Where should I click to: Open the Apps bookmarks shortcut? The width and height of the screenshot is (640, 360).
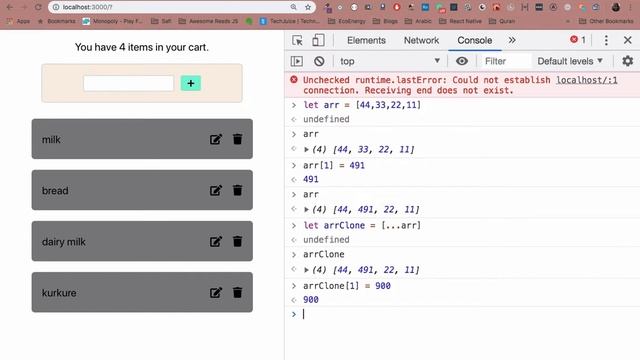click(x=18, y=21)
